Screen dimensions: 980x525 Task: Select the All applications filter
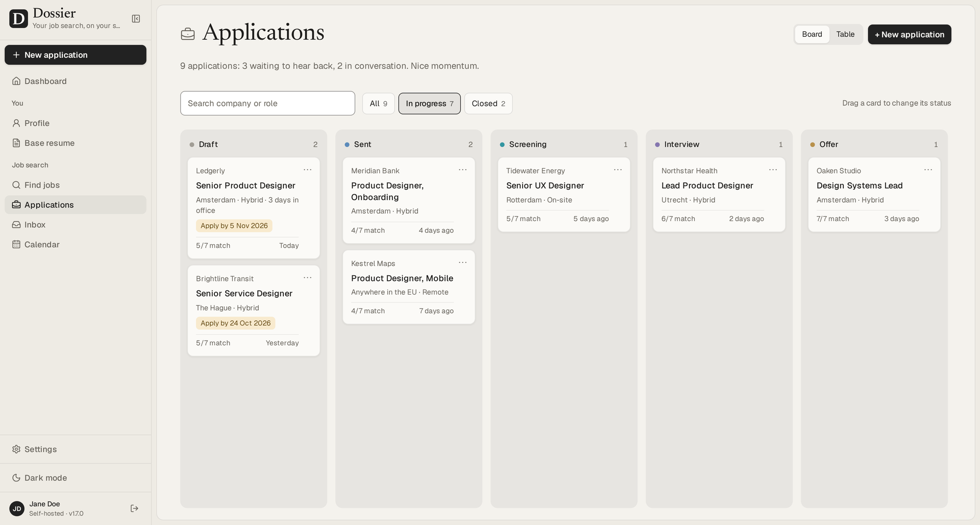378,104
